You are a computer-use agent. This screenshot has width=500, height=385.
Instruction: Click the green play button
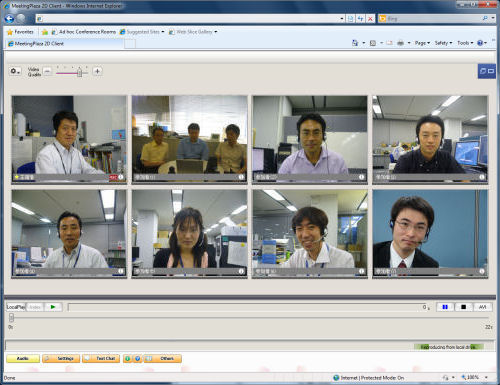(x=53, y=307)
